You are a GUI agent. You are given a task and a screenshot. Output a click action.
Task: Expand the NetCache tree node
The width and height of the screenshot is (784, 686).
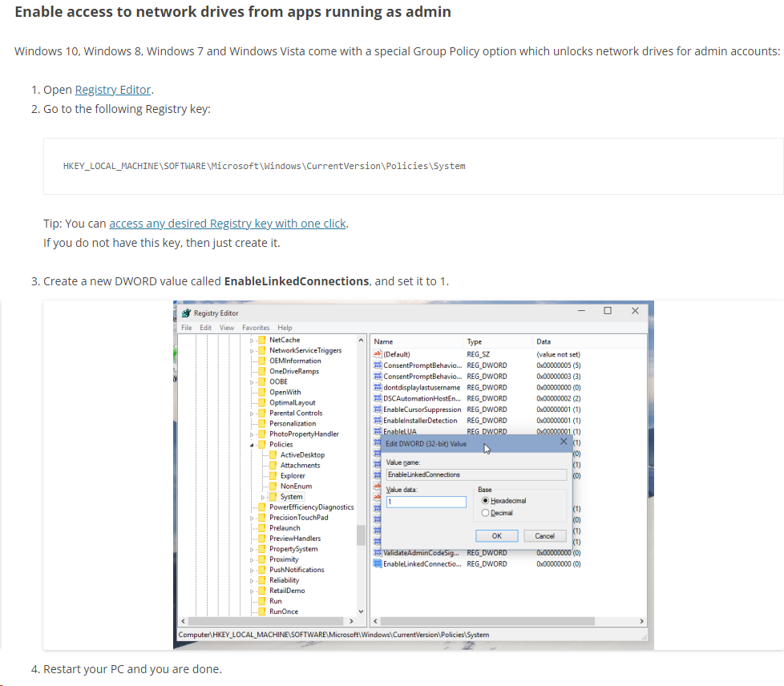(252, 341)
